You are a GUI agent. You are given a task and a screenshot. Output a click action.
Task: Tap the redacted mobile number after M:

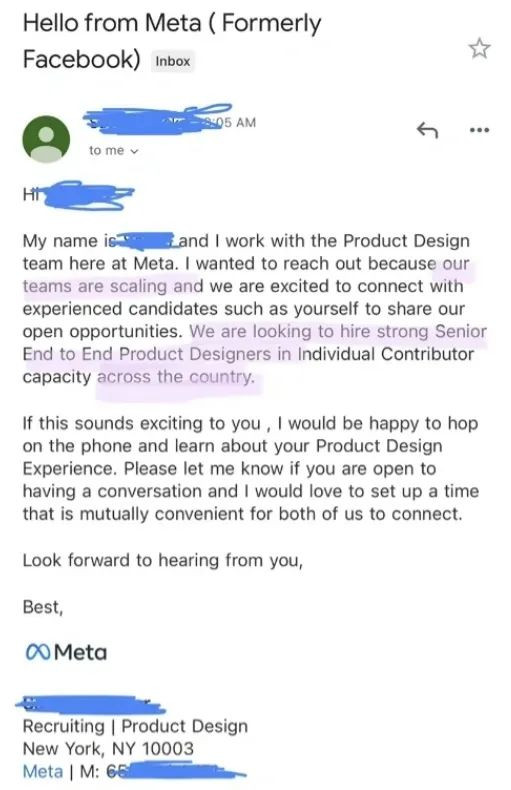[176, 771]
